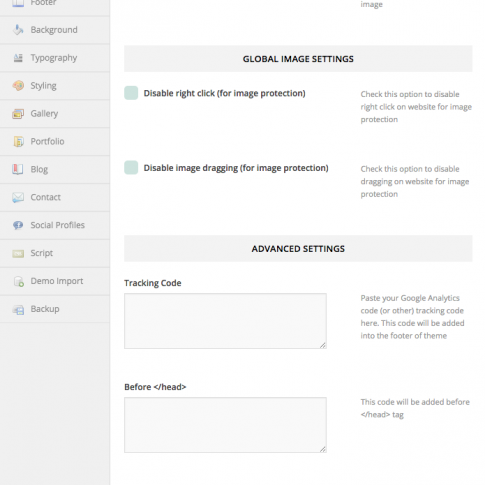Click the Typography sidebar icon
The image size is (485, 485).
point(18,58)
